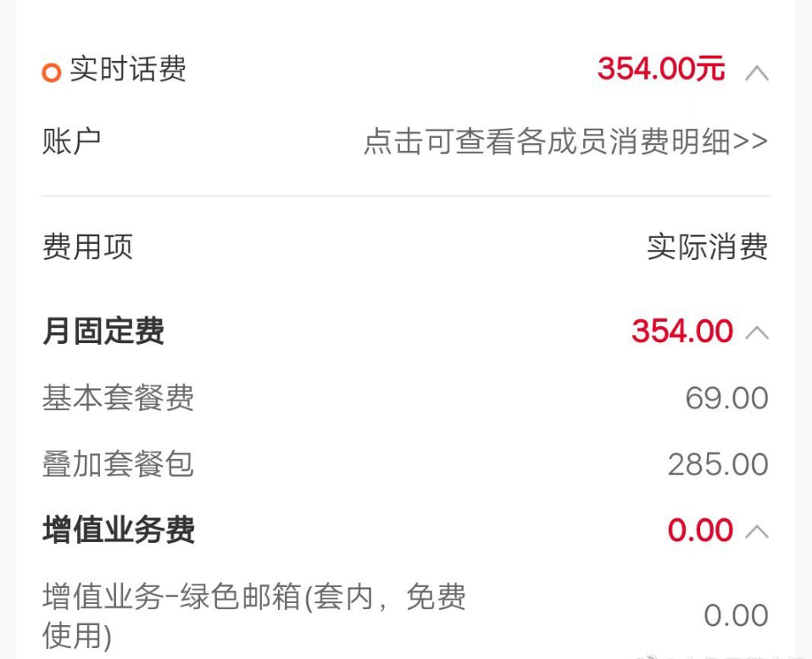
Task: Click the 69.00 basic package amount
Action: point(726,398)
